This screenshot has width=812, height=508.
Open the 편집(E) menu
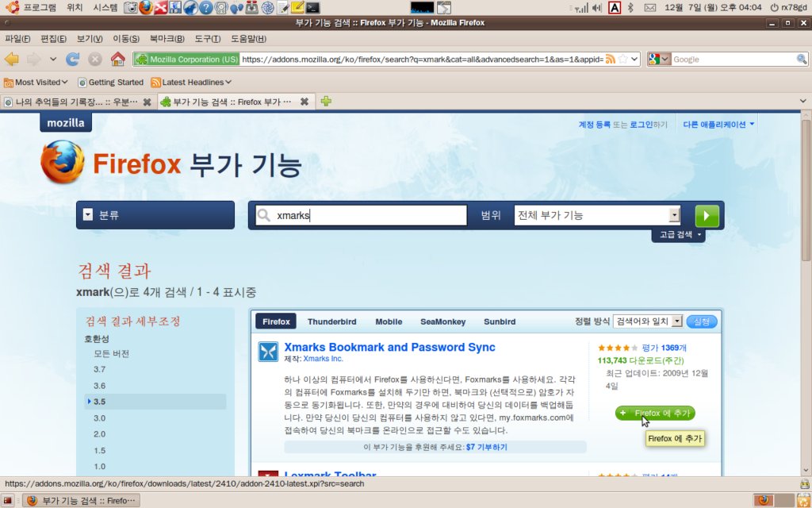click(x=53, y=39)
